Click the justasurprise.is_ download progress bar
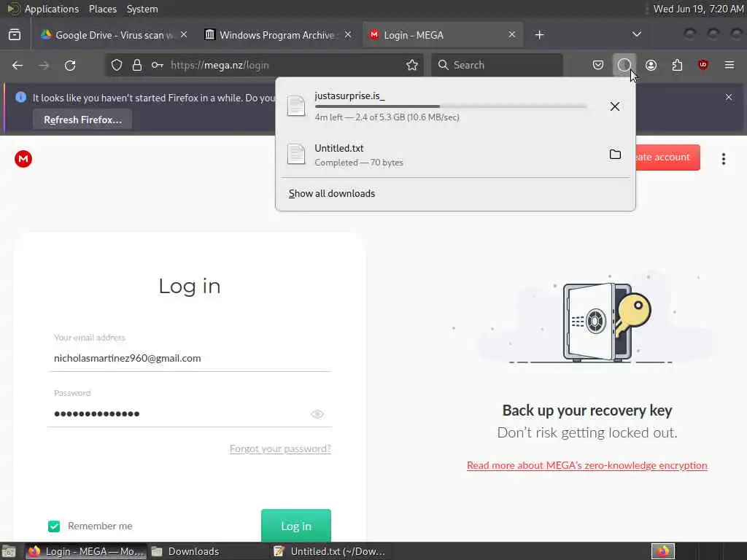 (451, 106)
